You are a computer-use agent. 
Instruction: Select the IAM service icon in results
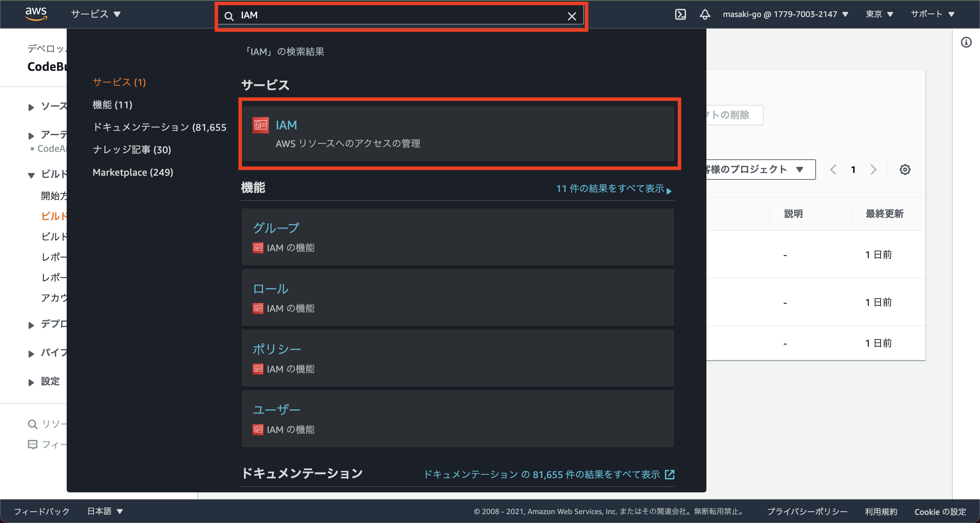coord(260,125)
